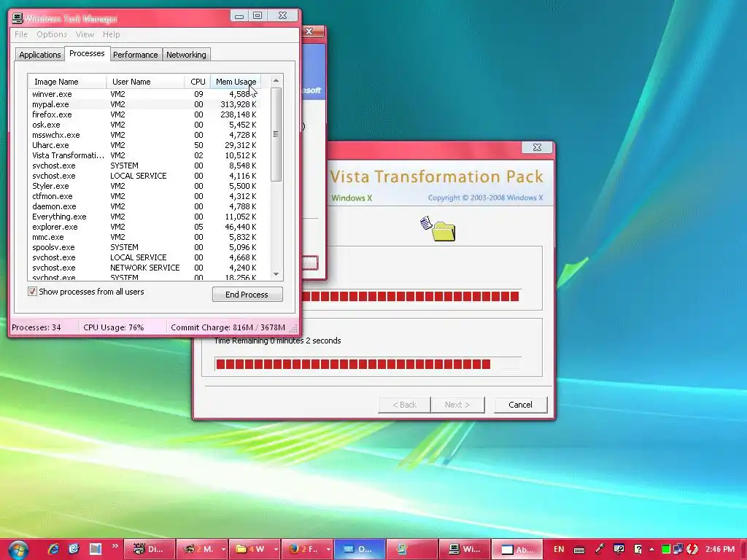Click the language bar help icon
The width and height of the screenshot is (747, 560).
click(638, 550)
